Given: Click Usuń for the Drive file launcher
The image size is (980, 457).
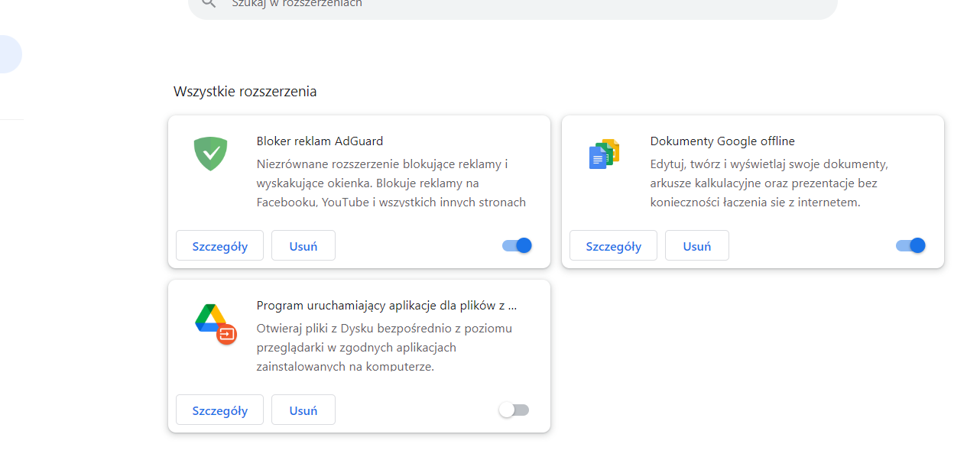Looking at the screenshot, I should pos(303,410).
